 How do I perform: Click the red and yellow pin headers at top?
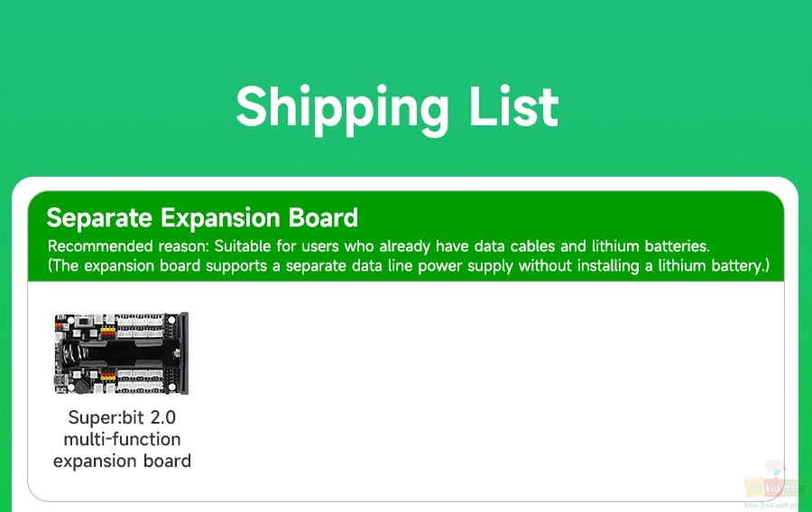(x=107, y=332)
